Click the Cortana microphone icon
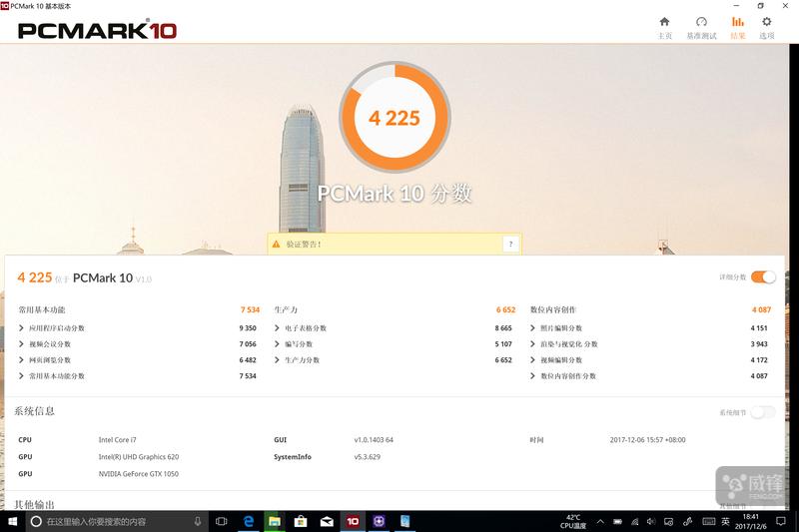Viewport: 799px width, 532px height. pyautogui.click(x=197, y=521)
